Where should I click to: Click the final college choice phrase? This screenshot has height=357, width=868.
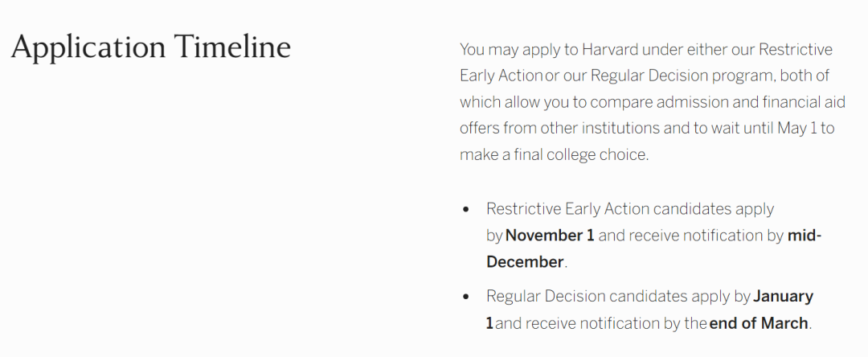pyautogui.click(x=581, y=154)
